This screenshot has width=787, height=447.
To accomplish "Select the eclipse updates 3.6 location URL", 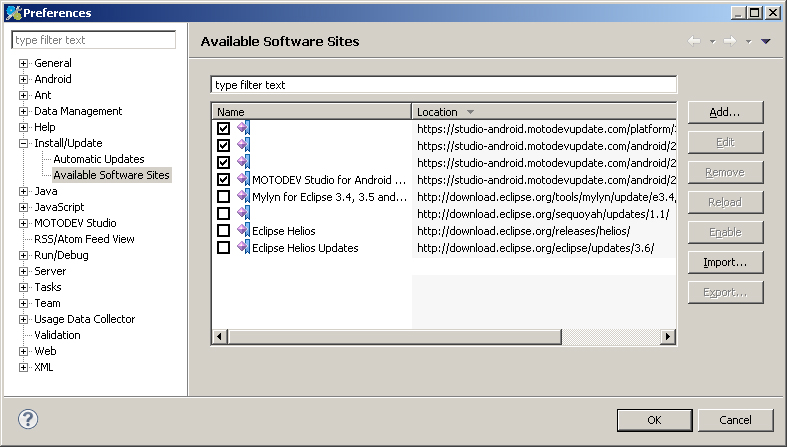I will (x=536, y=248).
